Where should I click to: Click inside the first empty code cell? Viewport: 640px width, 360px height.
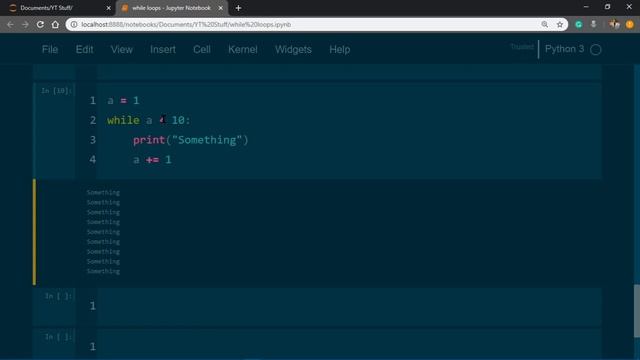coord(349,306)
